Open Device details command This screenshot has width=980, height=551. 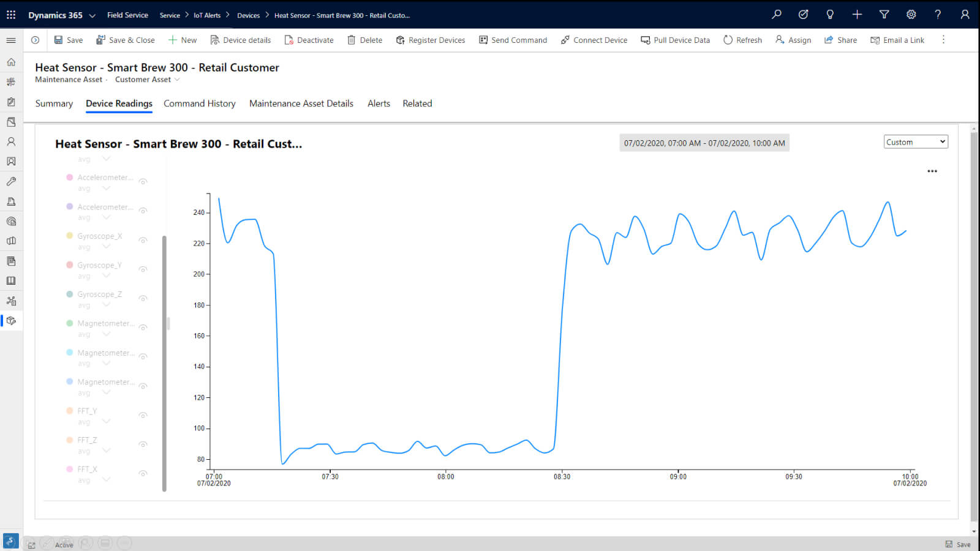point(240,40)
